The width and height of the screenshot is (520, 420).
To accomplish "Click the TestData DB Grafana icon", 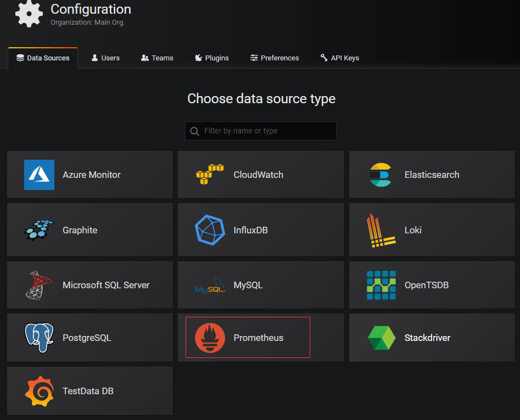I will click(39, 391).
